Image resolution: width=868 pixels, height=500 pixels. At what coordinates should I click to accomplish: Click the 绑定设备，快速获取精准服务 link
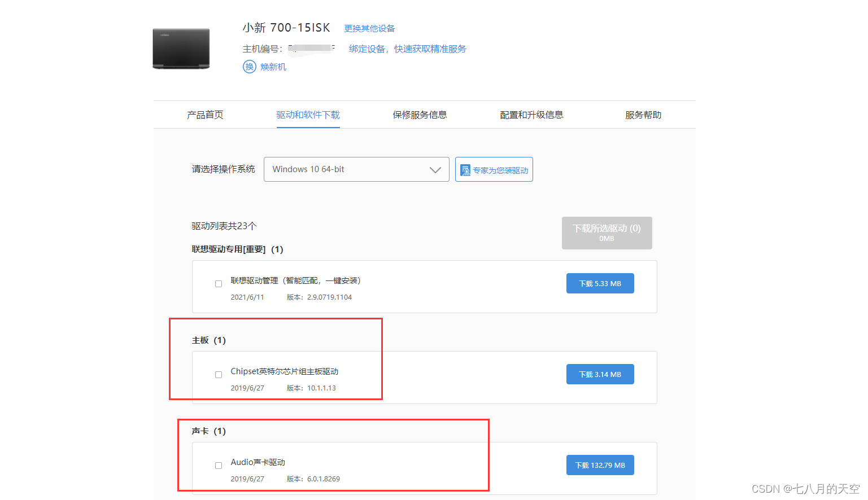click(x=408, y=49)
